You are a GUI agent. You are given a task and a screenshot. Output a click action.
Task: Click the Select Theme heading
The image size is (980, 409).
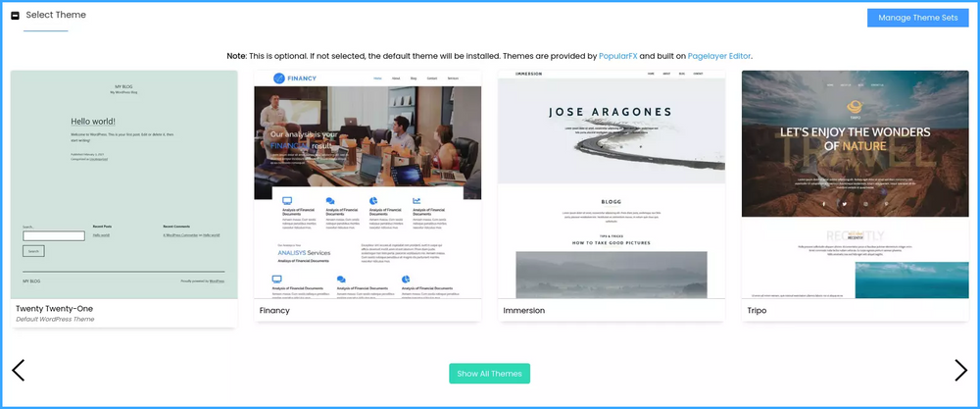56,15
